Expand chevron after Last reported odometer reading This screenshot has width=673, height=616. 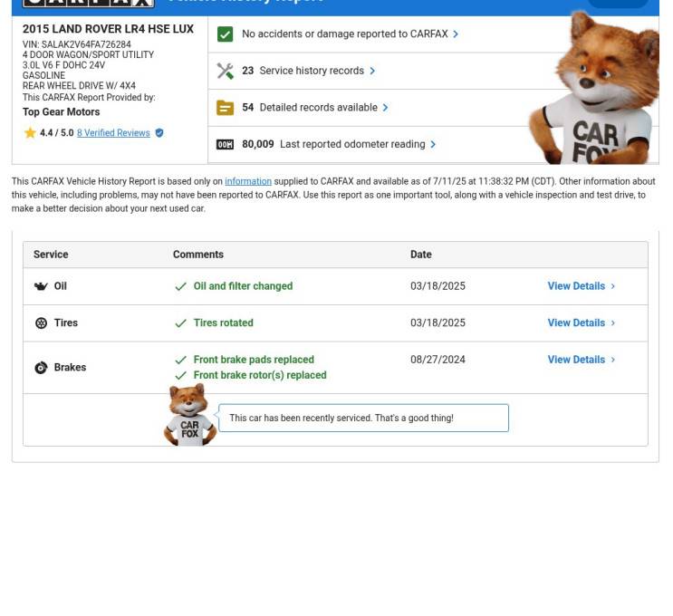[x=433, y=144]
